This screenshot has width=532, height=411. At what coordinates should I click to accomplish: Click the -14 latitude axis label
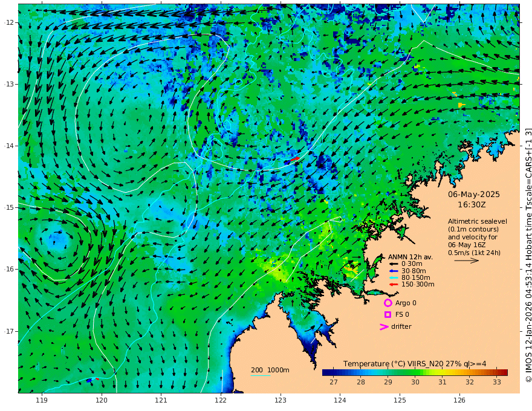click(9, 146)
